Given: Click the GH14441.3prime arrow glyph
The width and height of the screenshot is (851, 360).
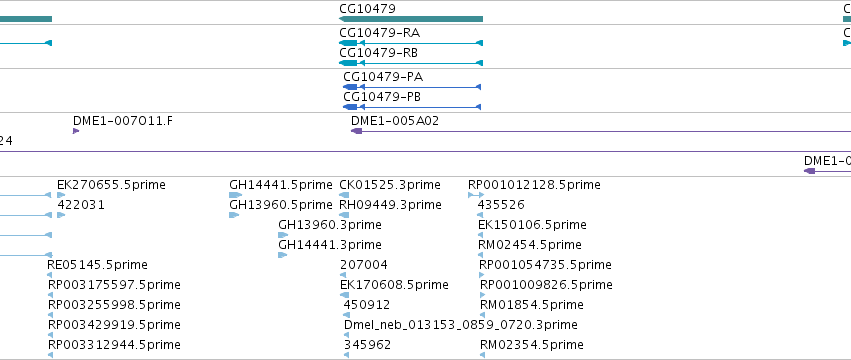Looking at the screenshot, I should point(282,255).
